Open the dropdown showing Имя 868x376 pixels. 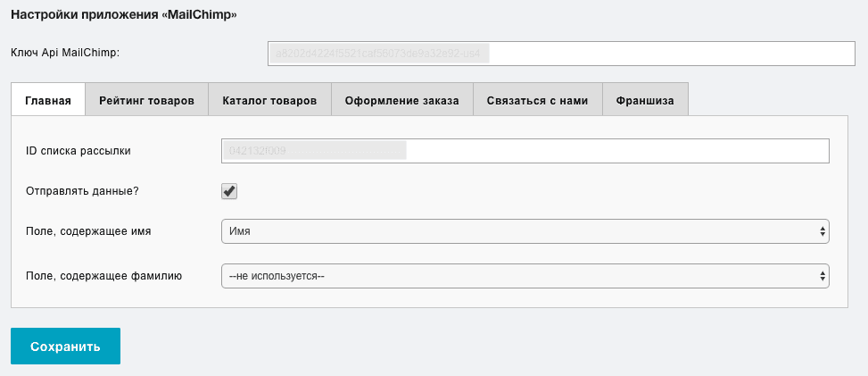pyautogui.click(x=525, y=231)
